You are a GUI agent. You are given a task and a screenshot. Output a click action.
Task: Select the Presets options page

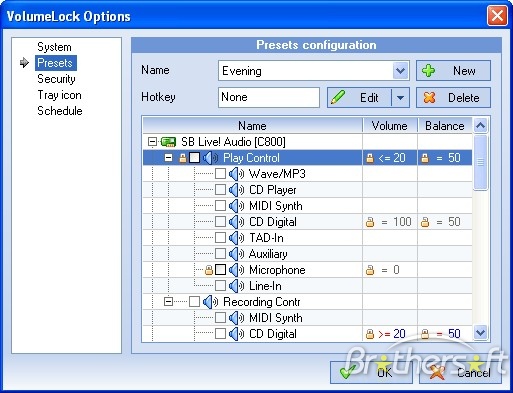pyautogui.click(x=55, y=63)
